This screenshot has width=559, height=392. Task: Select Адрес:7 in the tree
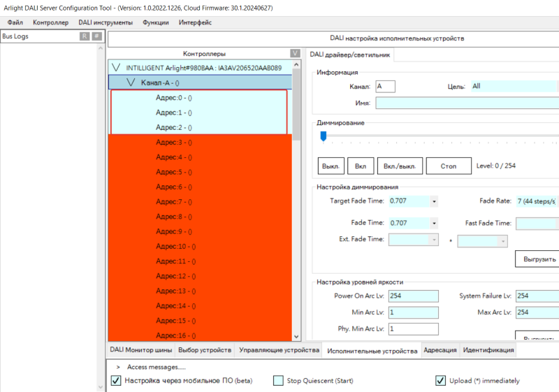coord(173,202)
